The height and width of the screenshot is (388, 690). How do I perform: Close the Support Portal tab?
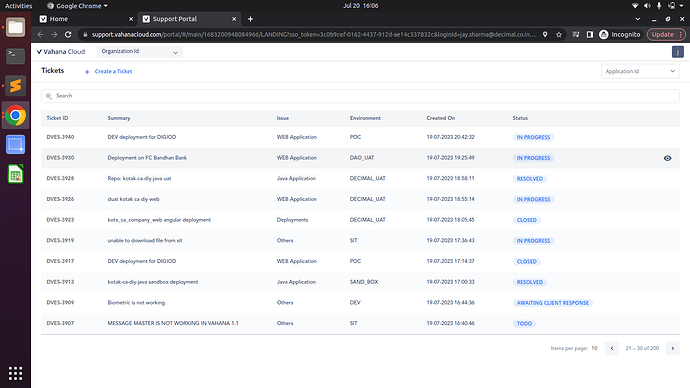(234, 19)
